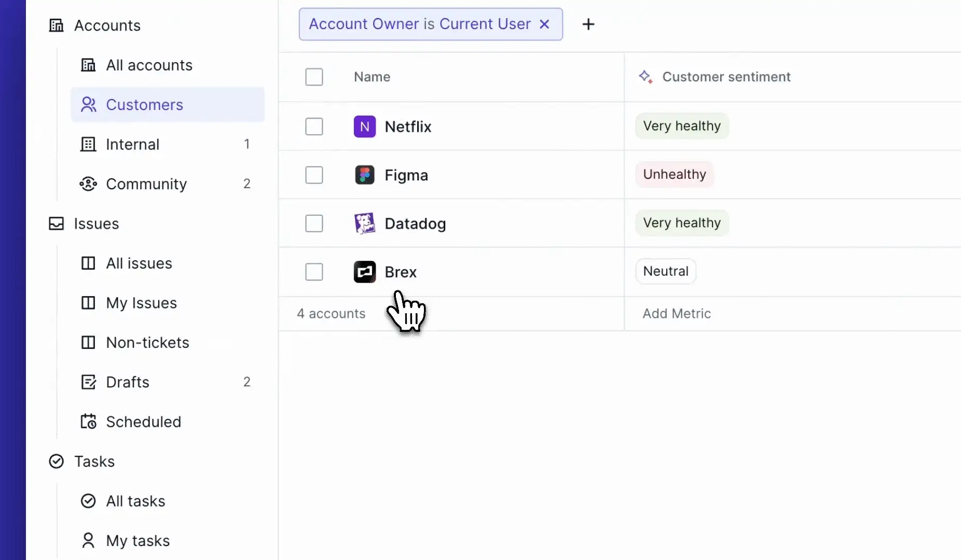The height and width of the screenshot is (560, 961).
Task: Tick the Brex row checkbox
Action: tap(314, 272)
